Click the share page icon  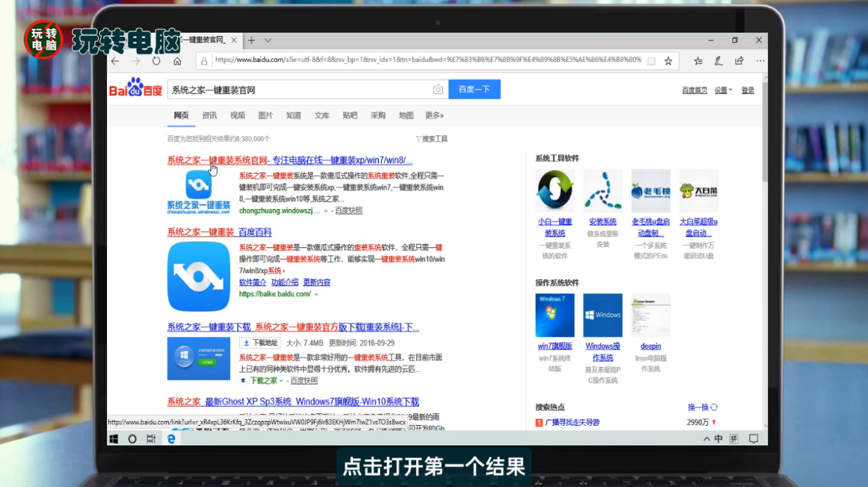point(739,61)
